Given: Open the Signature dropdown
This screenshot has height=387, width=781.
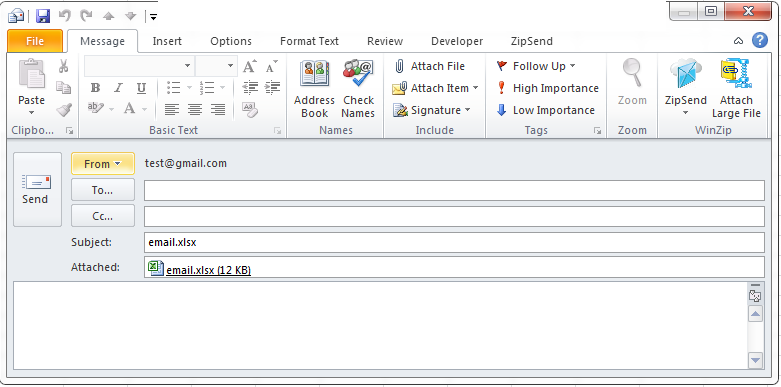Looking at the screenshot, I should 431,110.
